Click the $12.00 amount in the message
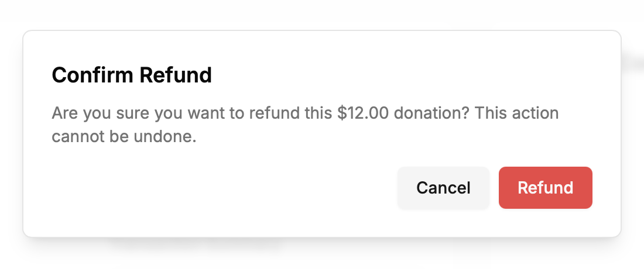This screenshot has width=644, height=269. (x=362, y=113)
